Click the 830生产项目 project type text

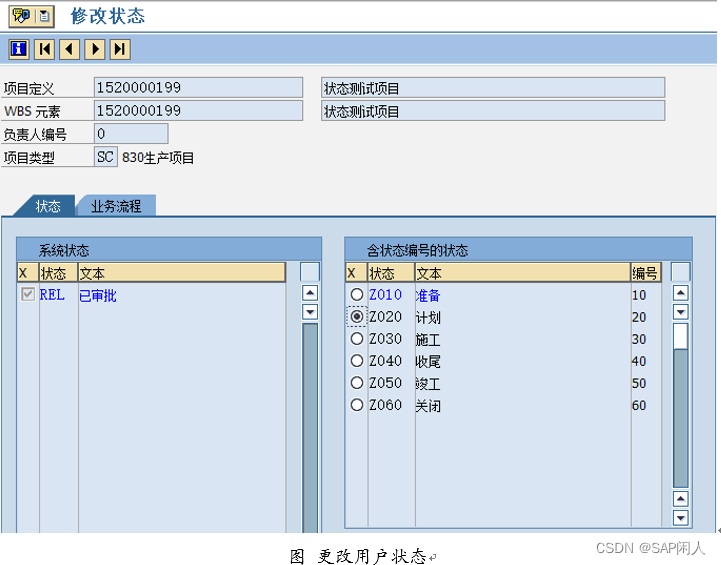coord(158,158)
